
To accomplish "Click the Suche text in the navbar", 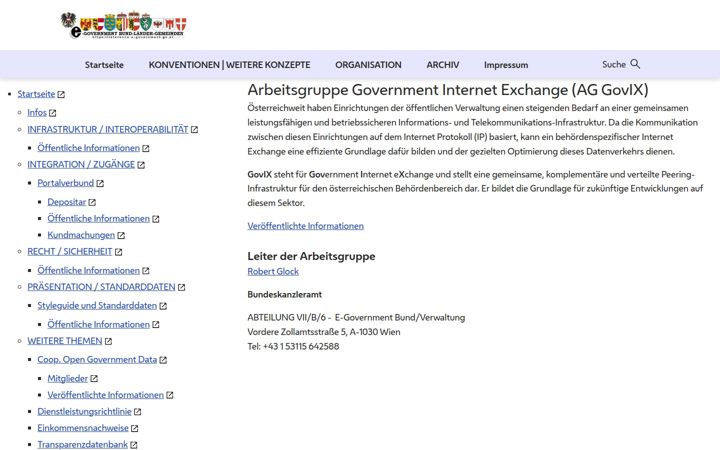I will 614,64.
